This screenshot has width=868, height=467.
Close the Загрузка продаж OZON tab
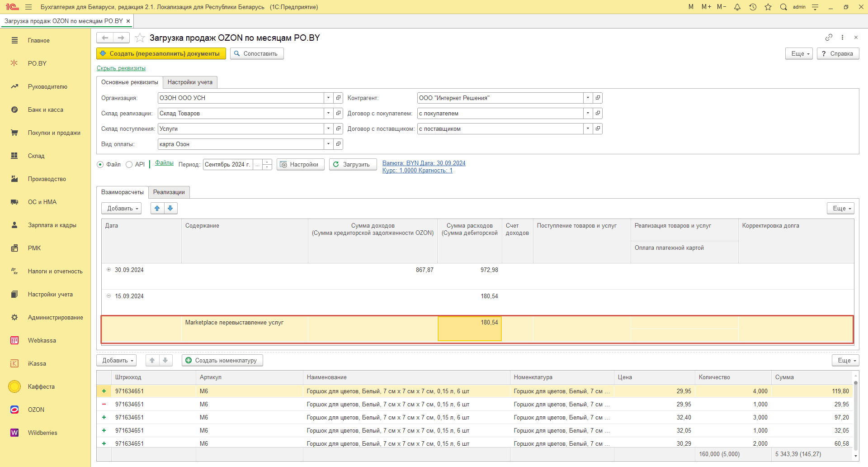(x=128, y=21)
